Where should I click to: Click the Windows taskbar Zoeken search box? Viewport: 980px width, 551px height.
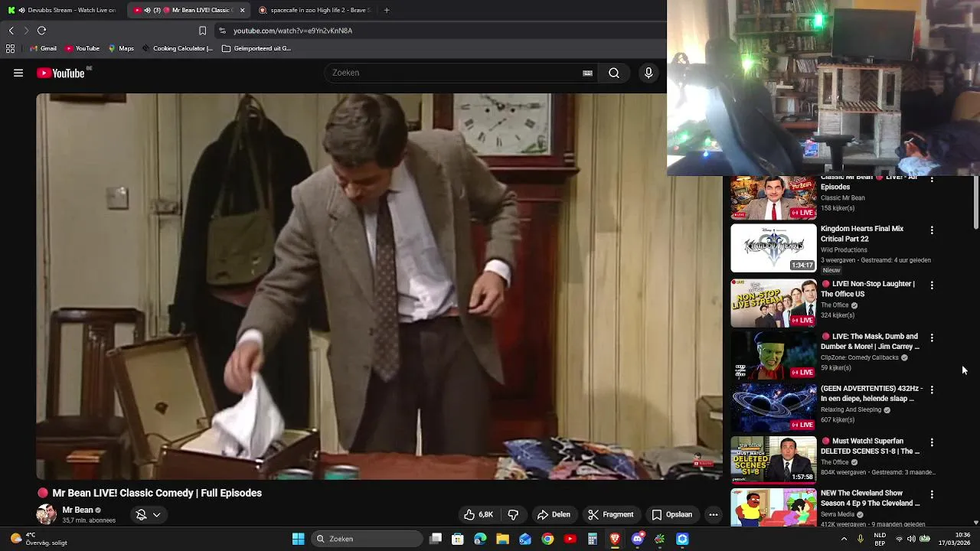[367, 539]
